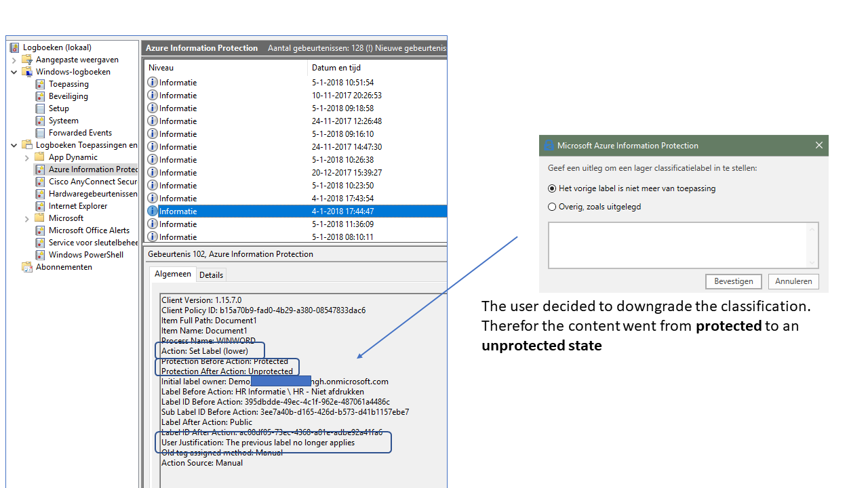Click the Azure Information Protection dialog lock icon
868x488 pixels.
(x=548, y=146)
